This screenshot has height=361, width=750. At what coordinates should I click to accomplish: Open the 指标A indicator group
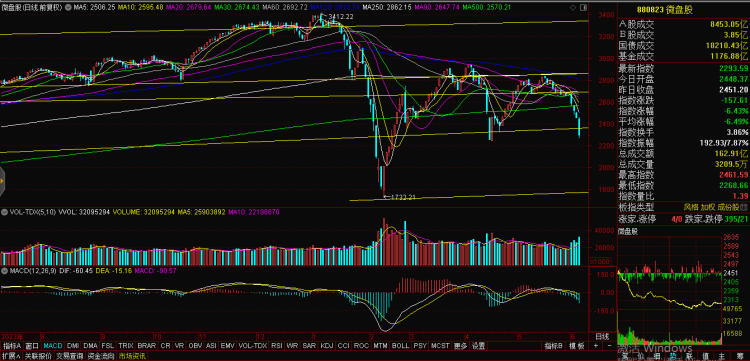pos(12,345)
